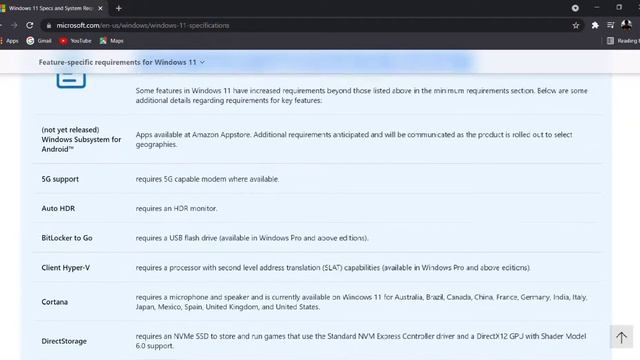Open the media control playlist icon
This screenshot has height=360, width=640.
[611, 25]
